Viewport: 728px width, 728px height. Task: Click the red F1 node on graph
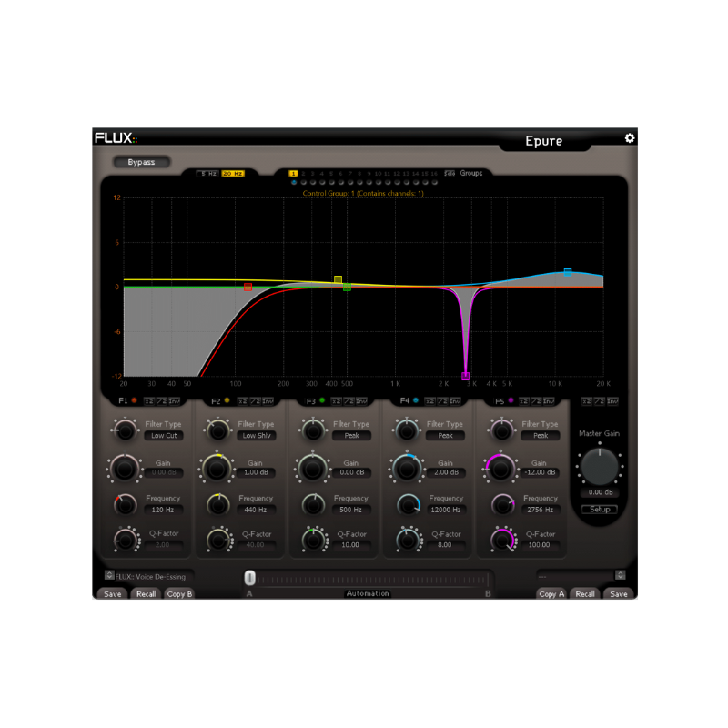(x=248, y=288)
